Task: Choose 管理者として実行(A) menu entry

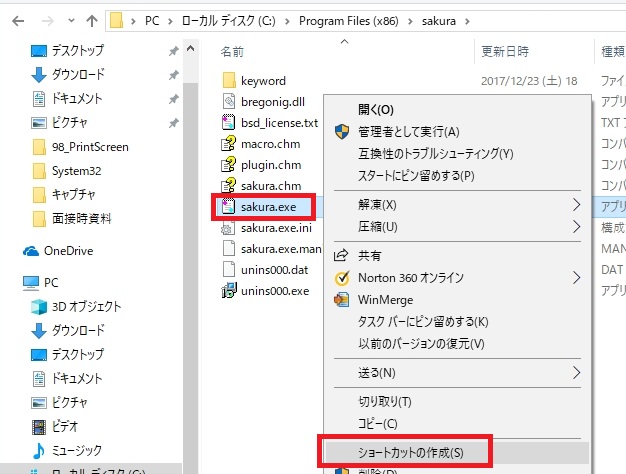Action: pos(408,132)
